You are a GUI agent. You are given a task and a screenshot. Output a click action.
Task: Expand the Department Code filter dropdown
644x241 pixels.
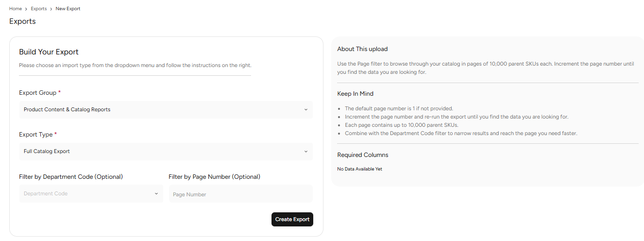91,193
